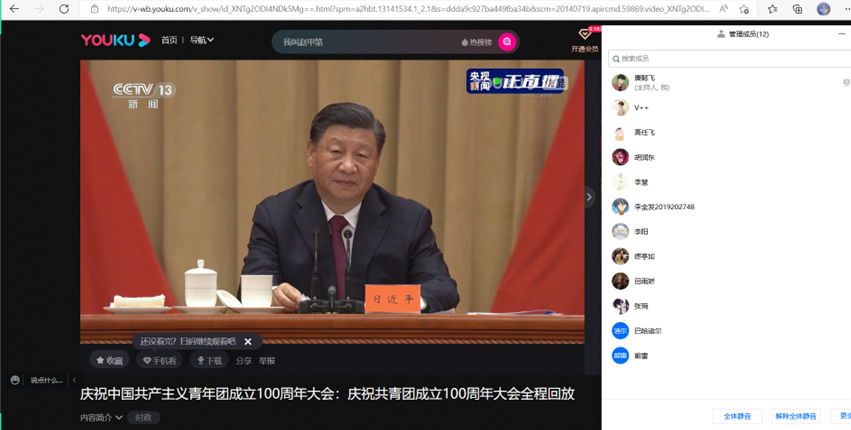
Task: Click the YOUKU logo
Action: [x=116, y=40]
